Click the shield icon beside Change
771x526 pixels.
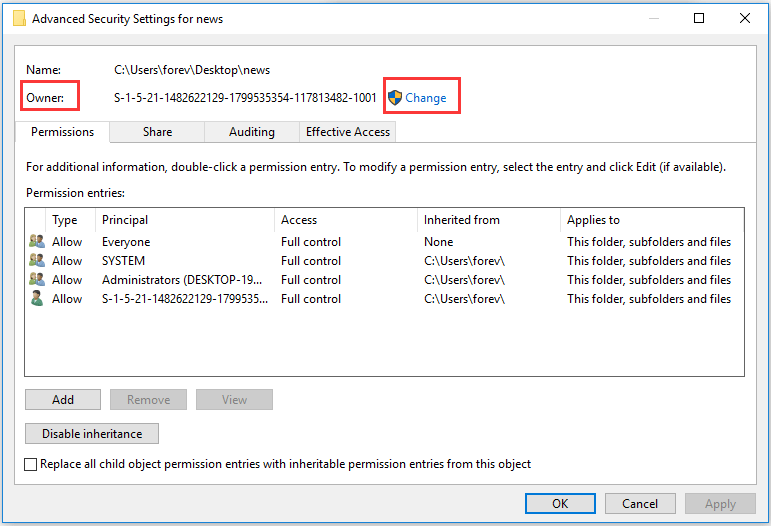pos(395,98)
